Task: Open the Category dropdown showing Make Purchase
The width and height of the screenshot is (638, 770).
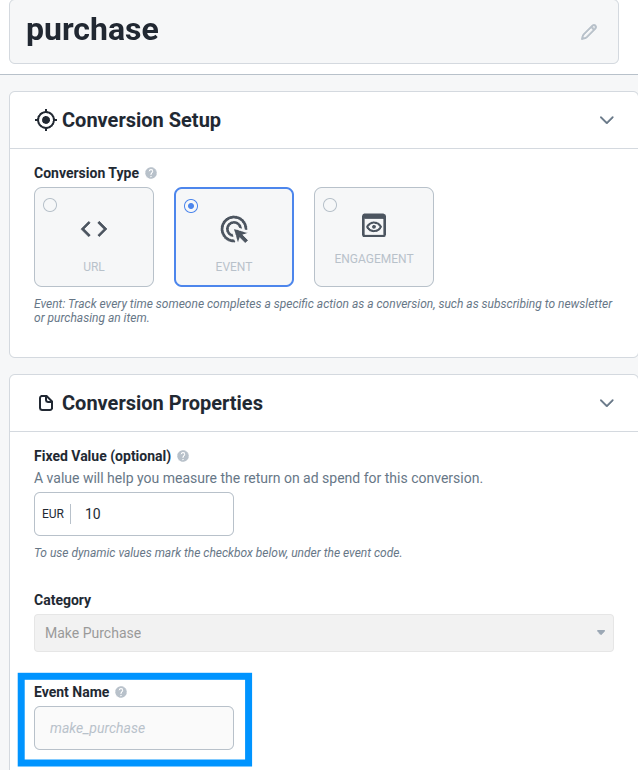Action: coord(323,633)
